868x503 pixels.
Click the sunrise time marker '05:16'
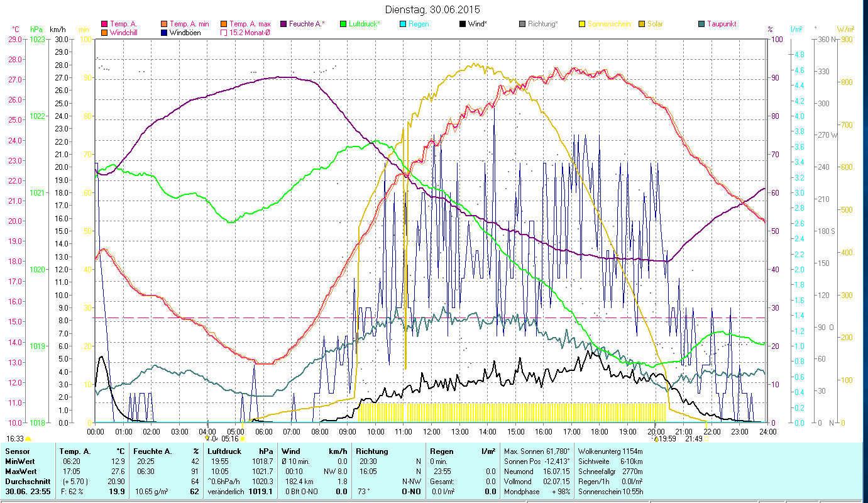229,439
